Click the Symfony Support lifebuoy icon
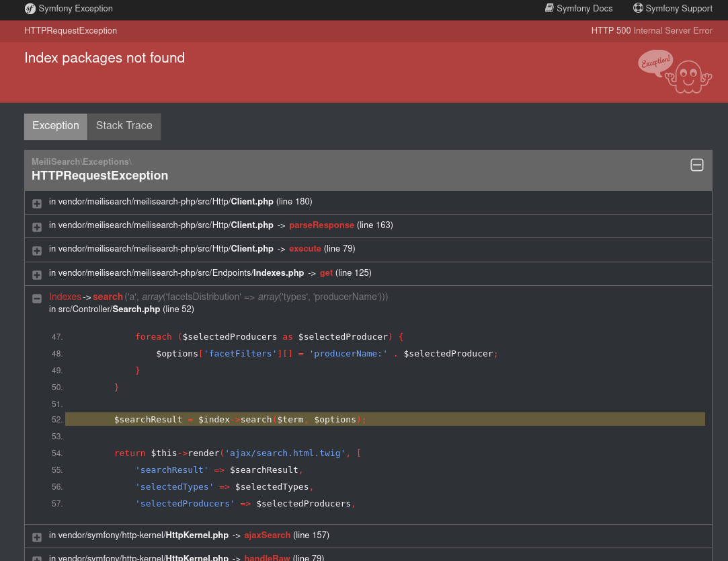Image resolution: width=728 pixels, height=561 pixels. coord(639,8)
